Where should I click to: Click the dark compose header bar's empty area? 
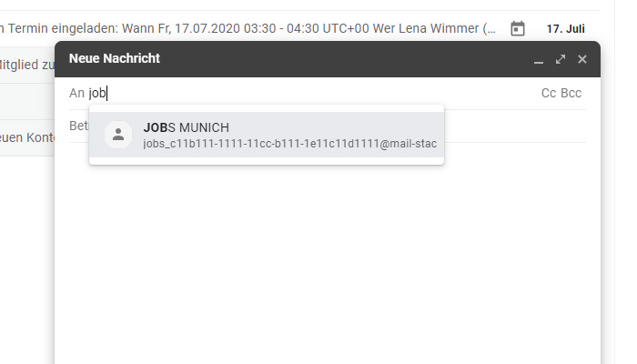coord(345,59)
